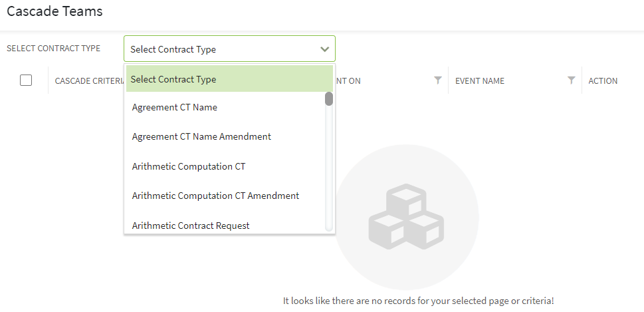Image resolution: width=644 pixels, height=312 pixels.
Task: Sort by the Cascade Criteria column header
Action: click(x=90, y=81)
